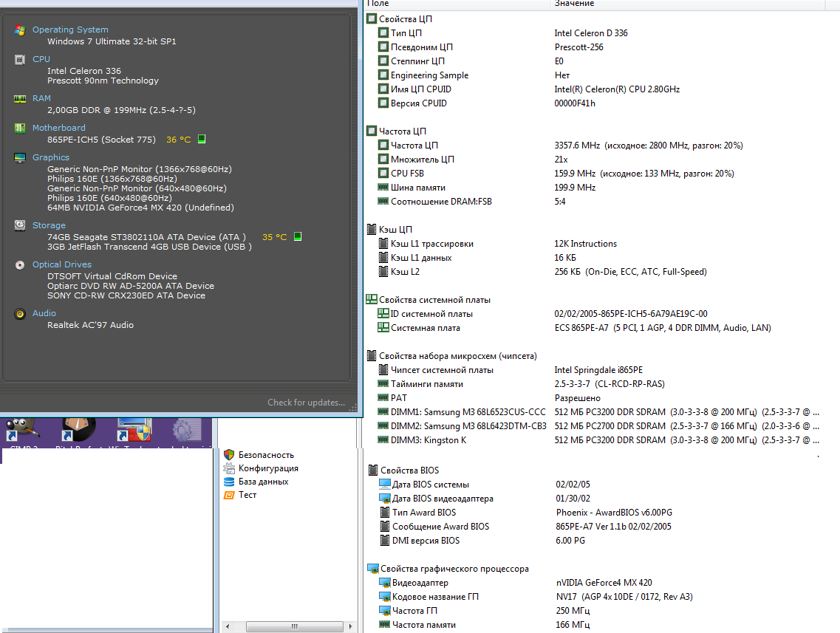Click the memory icon beside Шина памяти
This screenshot has width=840, height=633.
[383, 187]
